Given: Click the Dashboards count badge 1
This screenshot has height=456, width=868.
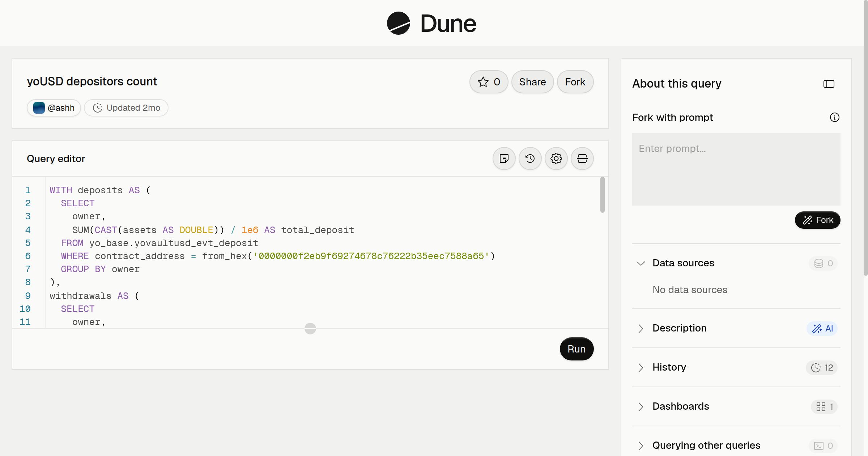Looking at the screenshot, I should click(824, 406).
